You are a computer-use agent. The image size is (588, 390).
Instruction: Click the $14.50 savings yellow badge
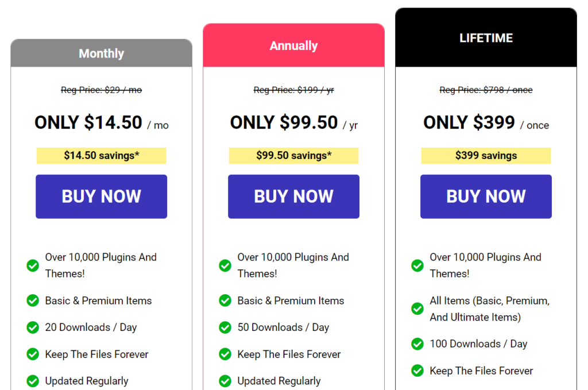[x=101, y=156]
